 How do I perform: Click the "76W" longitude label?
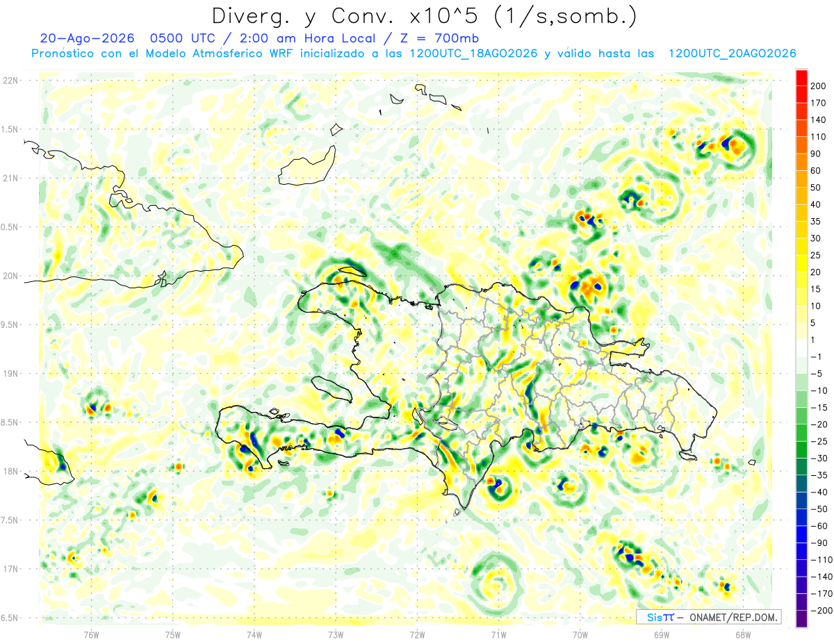point(91,635)
